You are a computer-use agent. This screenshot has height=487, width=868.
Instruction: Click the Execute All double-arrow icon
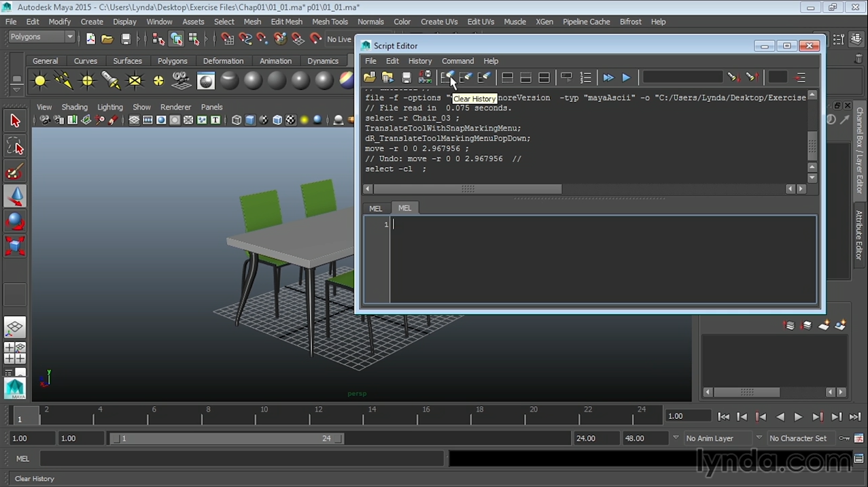pos(608,78)
